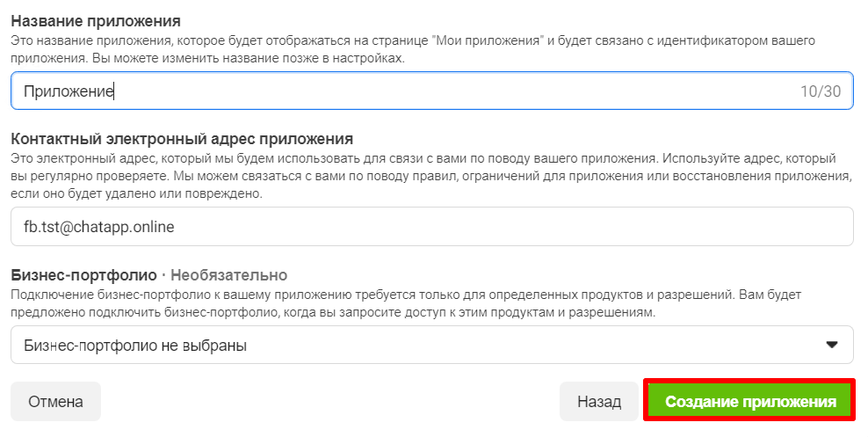Image resolution: width=868 pixels, height=437 pixels.
Task: Cancel with the 'Отмена' button
Action: pyautogui.click(x=55, y=402)
